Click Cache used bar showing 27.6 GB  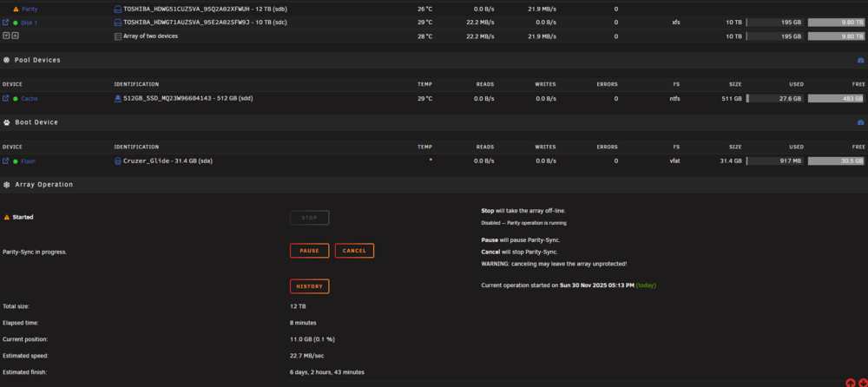point(774,99)
